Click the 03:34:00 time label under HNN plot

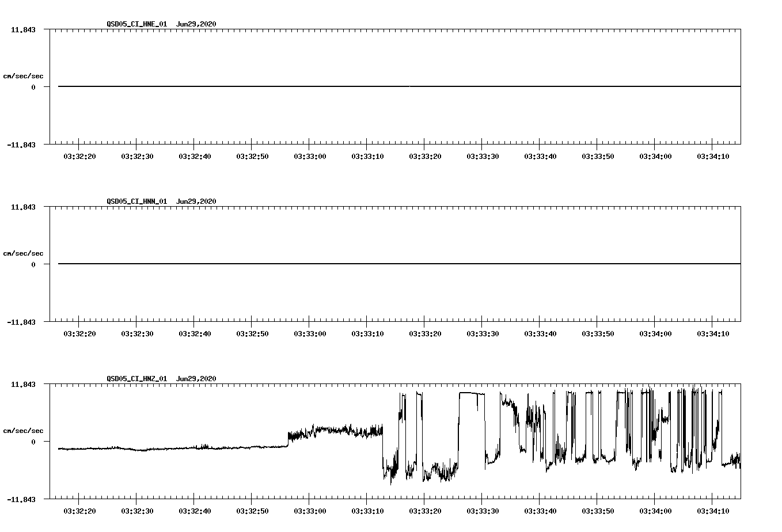click(655, 333)
